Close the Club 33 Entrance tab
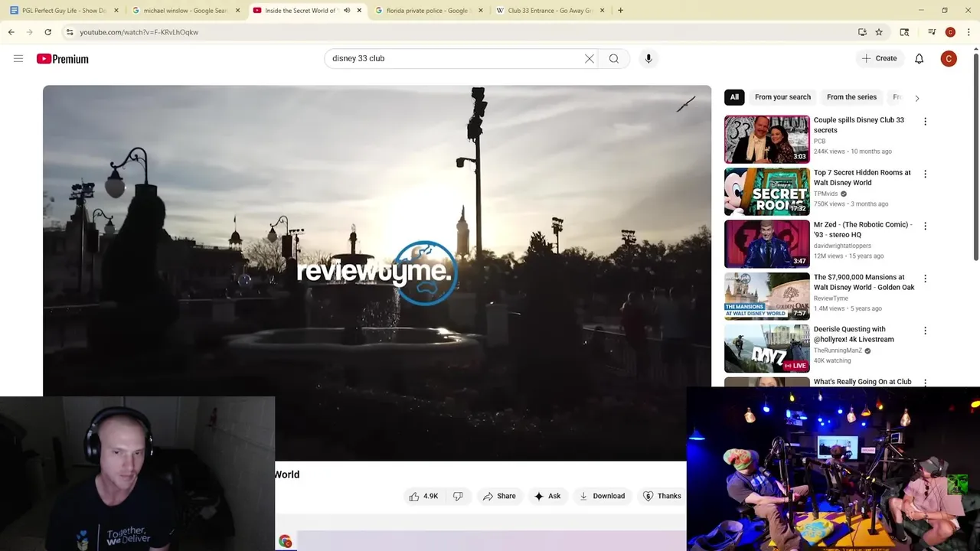The image size is (980, 551). (x=602, y=11)
